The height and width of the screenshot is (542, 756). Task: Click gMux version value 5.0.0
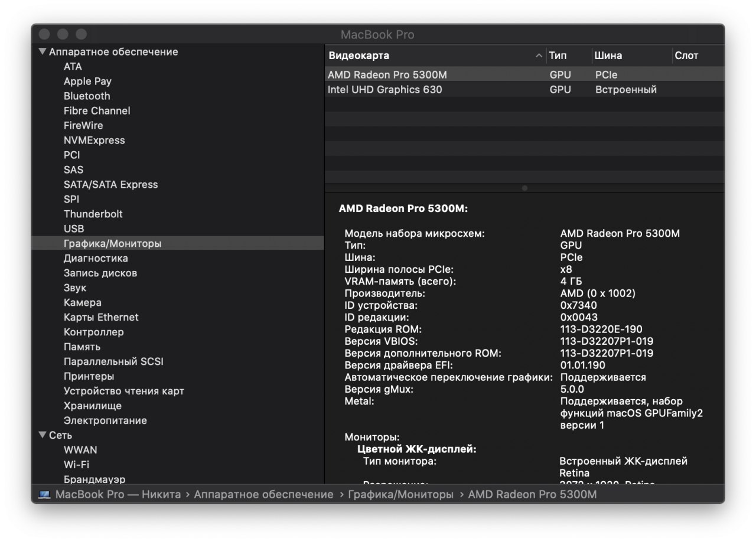(x=572, y=389)
